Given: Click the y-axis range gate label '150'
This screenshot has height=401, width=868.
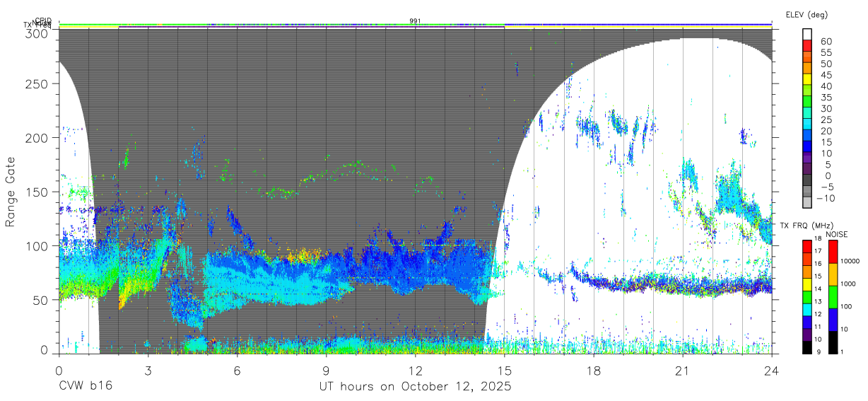Looking at the screenshot, I should click(x=38, y=192).
